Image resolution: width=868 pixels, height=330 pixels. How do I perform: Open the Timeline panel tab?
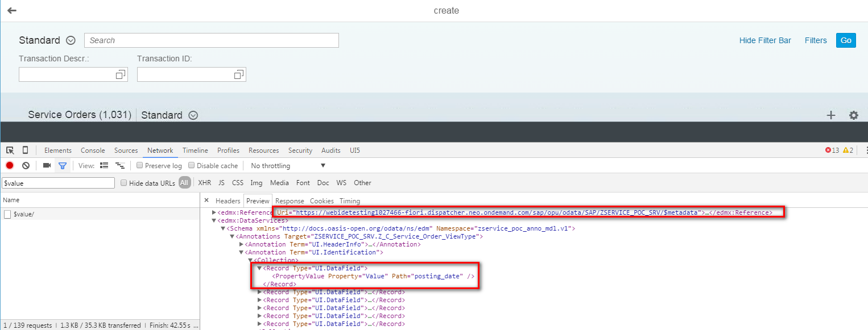[x=195, y=151]
